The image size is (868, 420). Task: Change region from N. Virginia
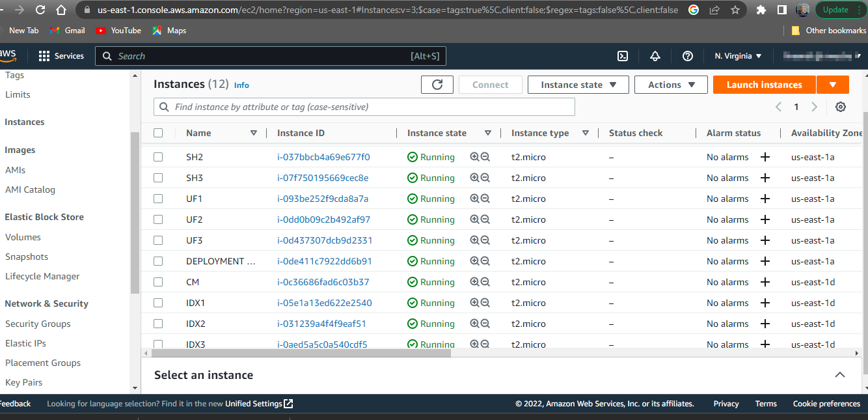pyautogui.click(x=737, y=56)
